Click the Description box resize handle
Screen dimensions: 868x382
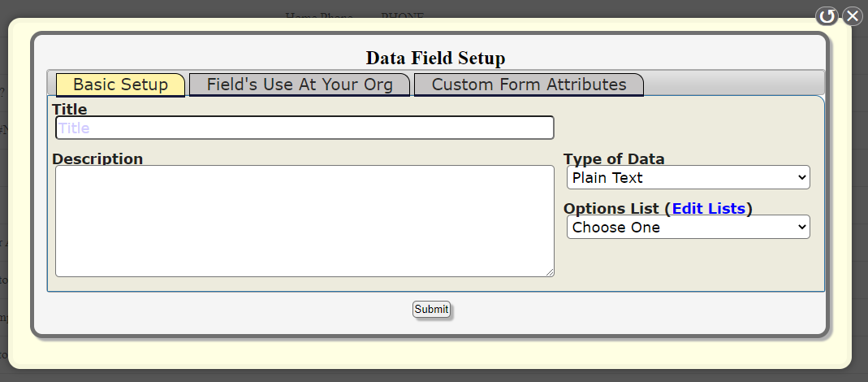[550, 272]
